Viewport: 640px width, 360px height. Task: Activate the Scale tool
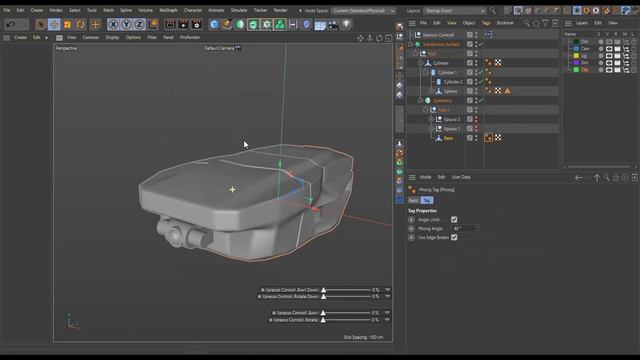click(x=67, y=24)
